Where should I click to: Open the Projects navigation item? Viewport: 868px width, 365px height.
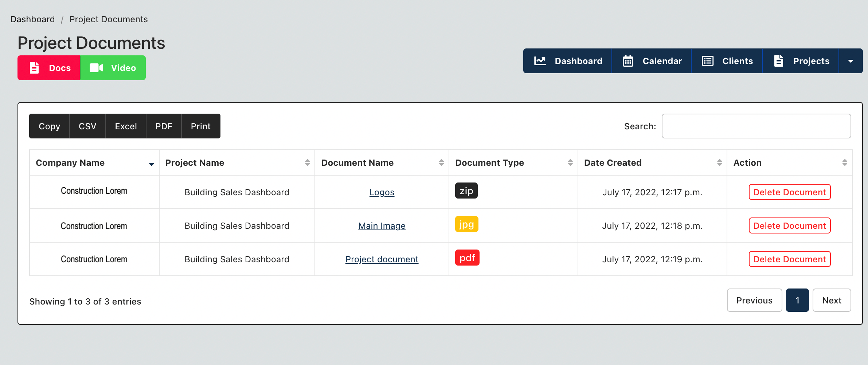click(x=801, y=61)
